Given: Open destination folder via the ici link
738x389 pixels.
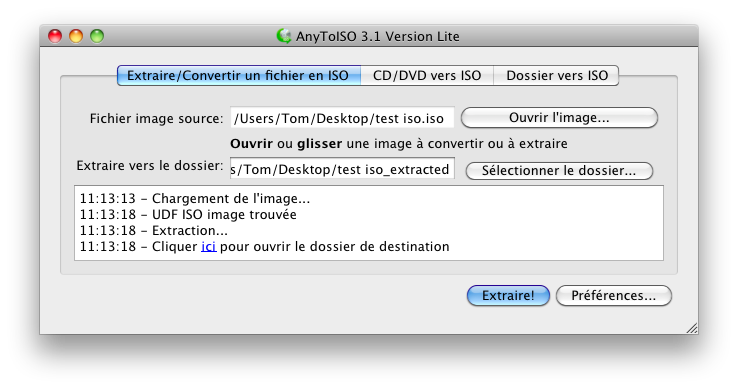Looking at the screenshot, I should [209, 247].
